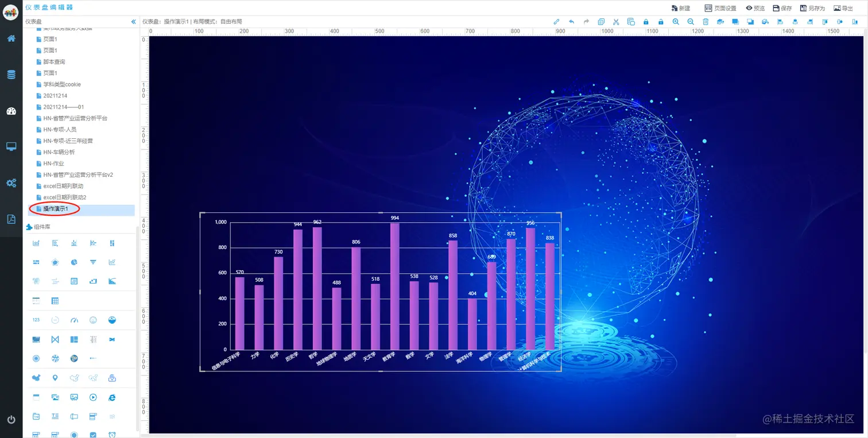Image resolution: width=868 pixels, height=438 pixels.
Task: Align bottom using the last toolbar icon
Action: [x=855, y=22]
